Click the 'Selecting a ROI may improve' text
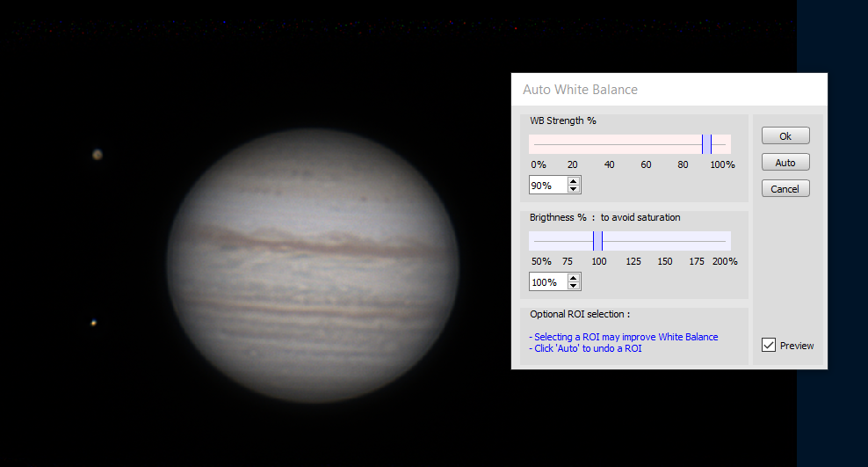Image resolution: width=868 pixels, height=467 pixels. (x=623, y=337)
